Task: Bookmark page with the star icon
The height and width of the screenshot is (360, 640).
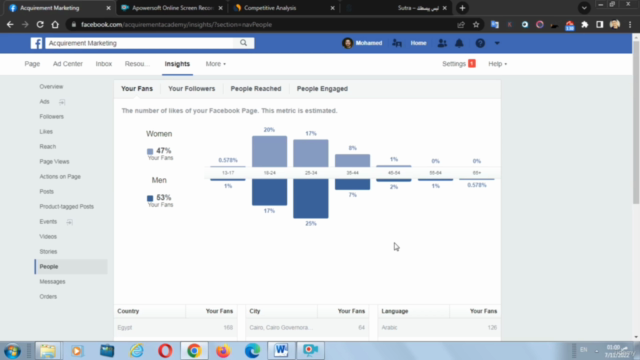Action: [x=476, y=24]
